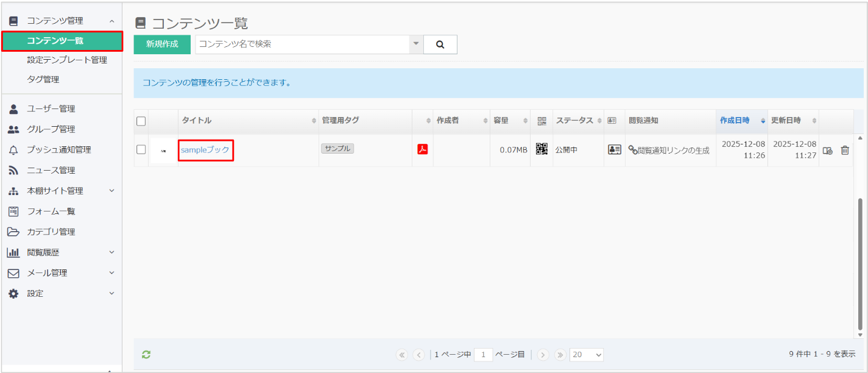The width and height of the screenshot is (868, 373).
Task: Open ユーザー管理 in the sidebar
Action: point(51,109)
